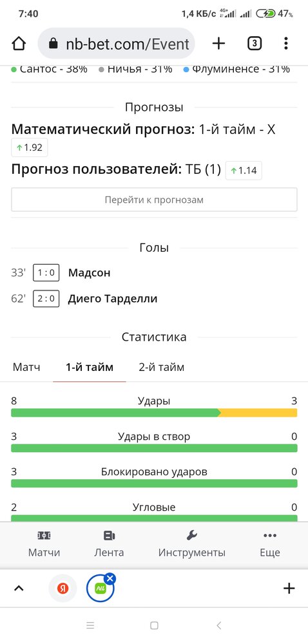Screen dimensions: 308x644
Task: Select 1-й тайм statistics tab
Action: click(90, 367)
